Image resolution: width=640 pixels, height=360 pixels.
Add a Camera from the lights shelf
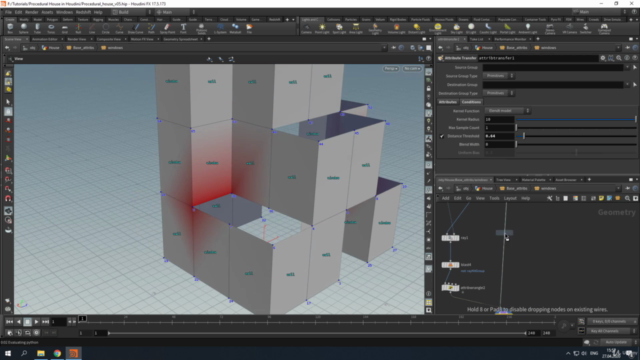[x=306, y=29]
